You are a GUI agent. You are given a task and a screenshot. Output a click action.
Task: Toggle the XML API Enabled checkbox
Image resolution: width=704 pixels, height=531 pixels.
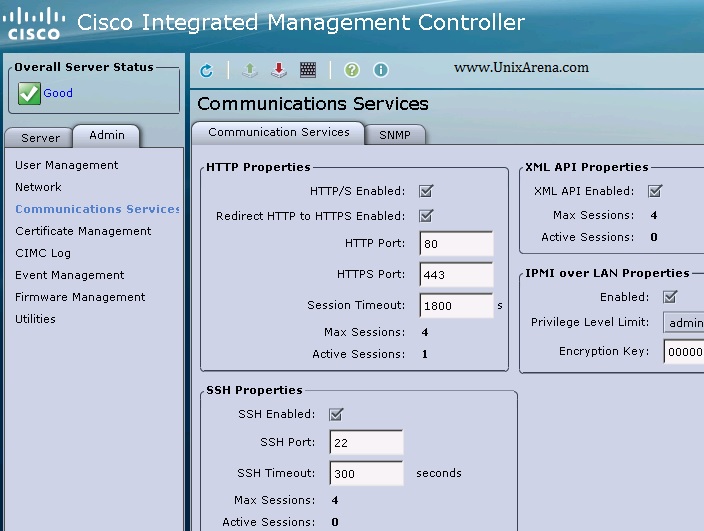[x=655, y=191]
